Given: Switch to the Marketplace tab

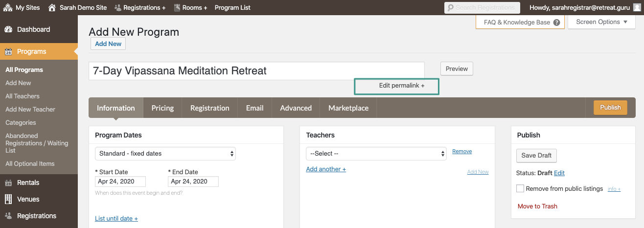Looking at the screenshot, I should click(x=348, y=108).
